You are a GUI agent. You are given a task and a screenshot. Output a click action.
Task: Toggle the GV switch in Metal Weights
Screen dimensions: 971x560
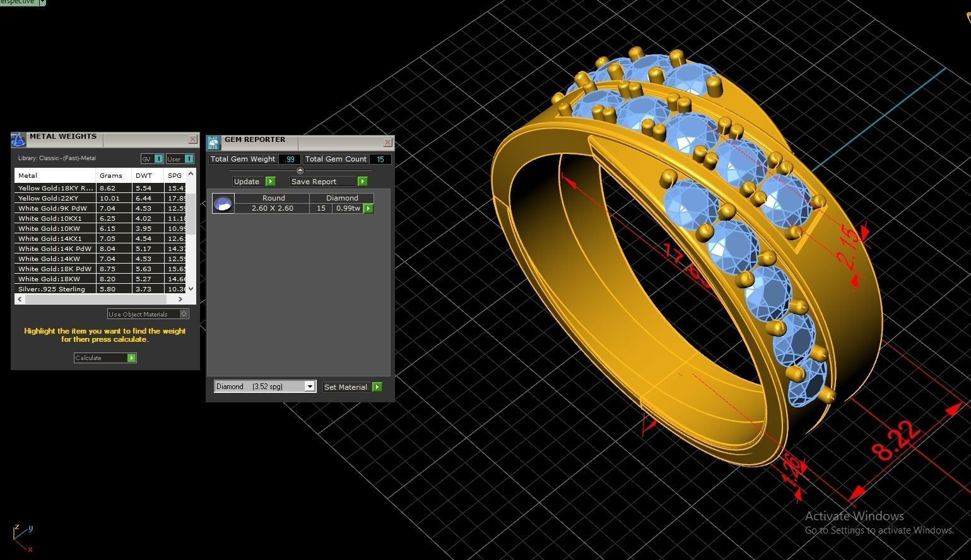(152, 159)
